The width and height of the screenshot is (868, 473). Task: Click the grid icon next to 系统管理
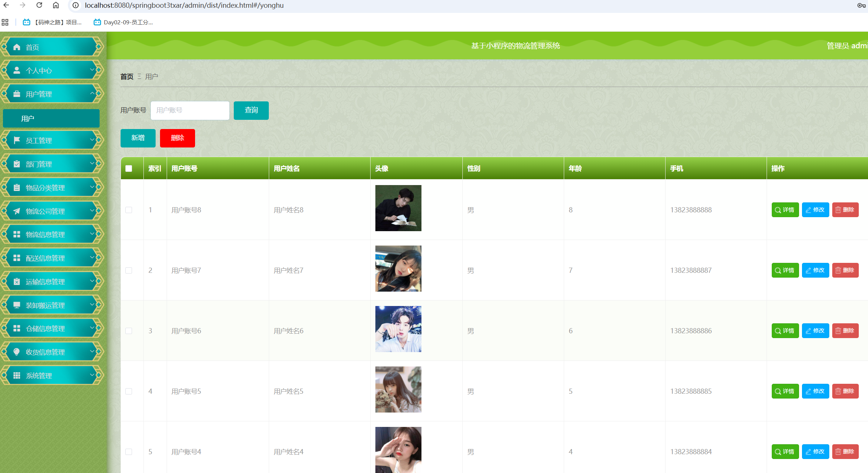(x=17, y=376)
